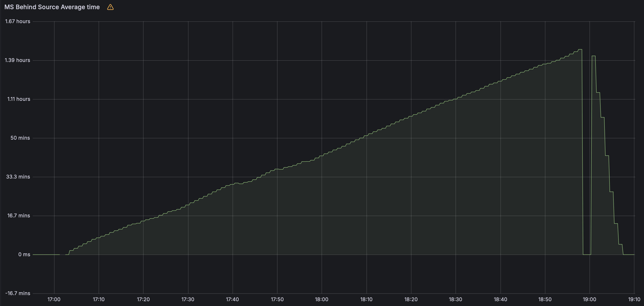The image size is (644, 306).
Task: Click the '17:50' time axis label
Action: coord(277,299)
